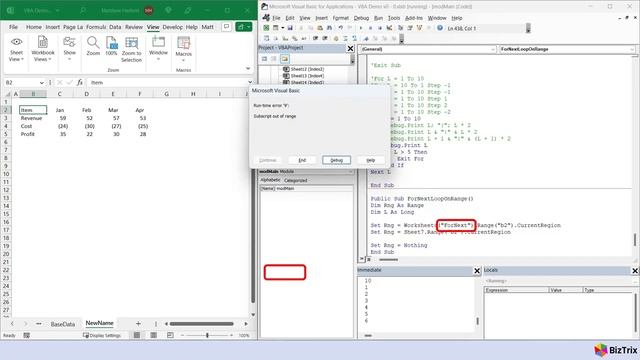Open the VBA Run menu
The image size is (640, 360).
378,18
